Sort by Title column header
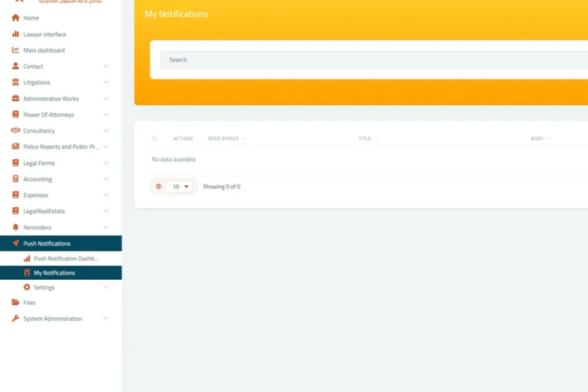Screen dimensions: 588x392 (368, 139)
